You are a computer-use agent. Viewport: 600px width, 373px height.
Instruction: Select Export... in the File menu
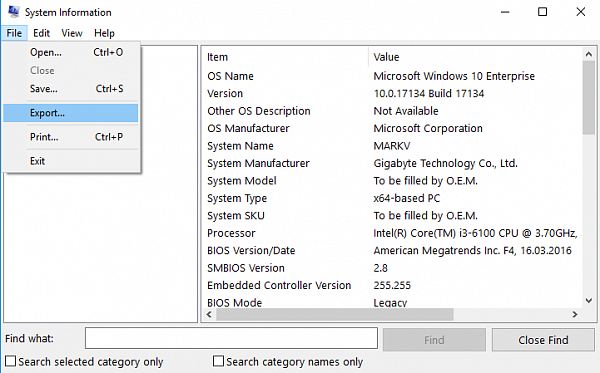(71, 113)
